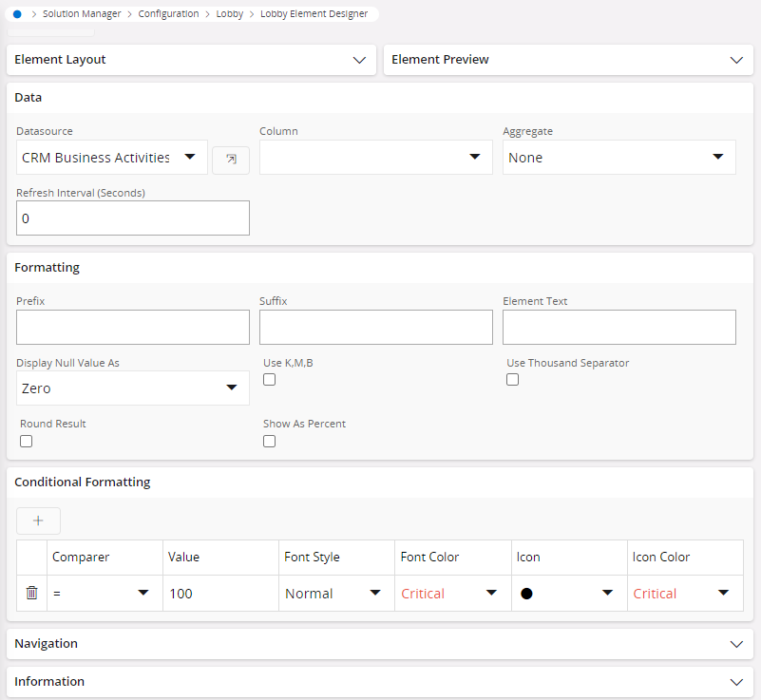Delete the conditional formatting row

point(31,593)
